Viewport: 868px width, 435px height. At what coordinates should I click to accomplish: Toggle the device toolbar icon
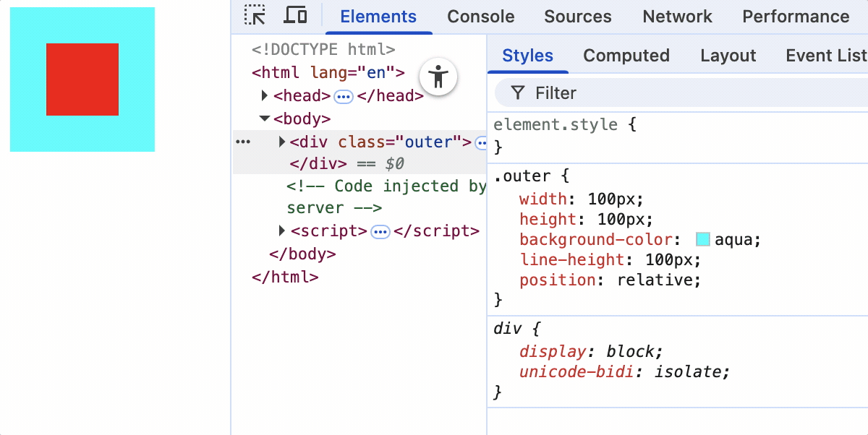click(295, 15)
